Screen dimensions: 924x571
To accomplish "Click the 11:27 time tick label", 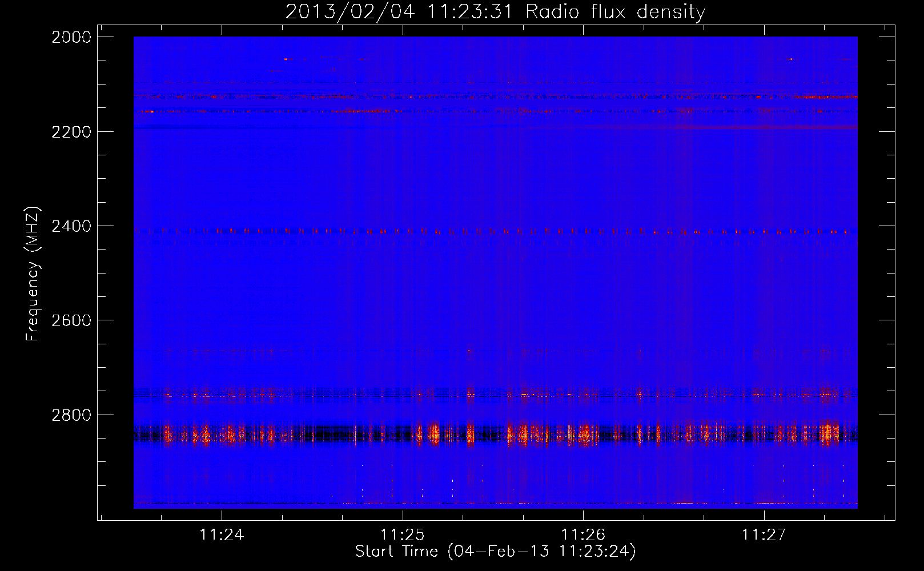I will [x=764, y=535].
